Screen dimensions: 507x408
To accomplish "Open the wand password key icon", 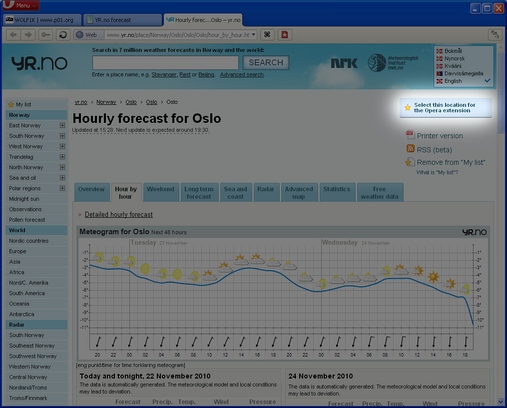I will [x=45, y=35].
